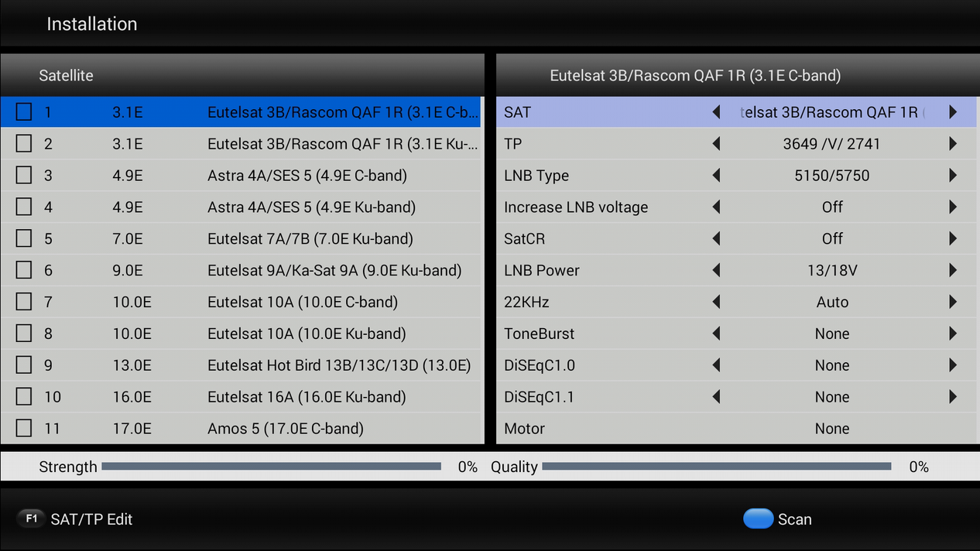The height and width of the screenshot is (551, 980).
Task: Click right arrow of Increase LNB voltage
Action: 953,207
